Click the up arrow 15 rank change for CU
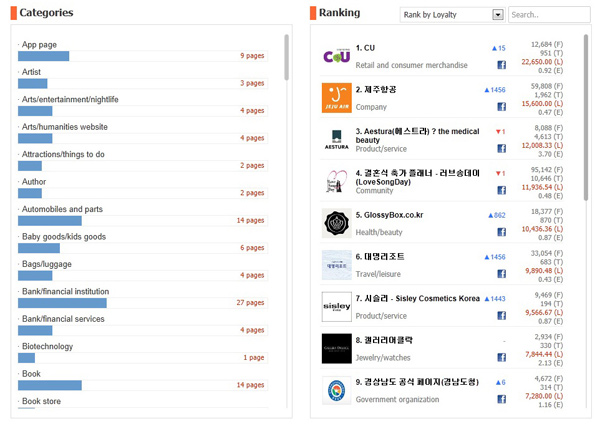The image size is (600, 429). 498,48
